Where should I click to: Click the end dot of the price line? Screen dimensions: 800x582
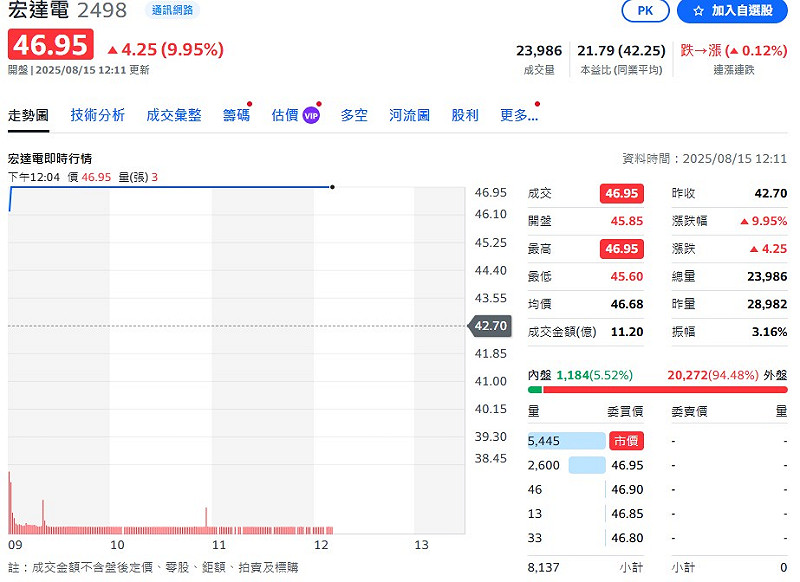point(333,187)
